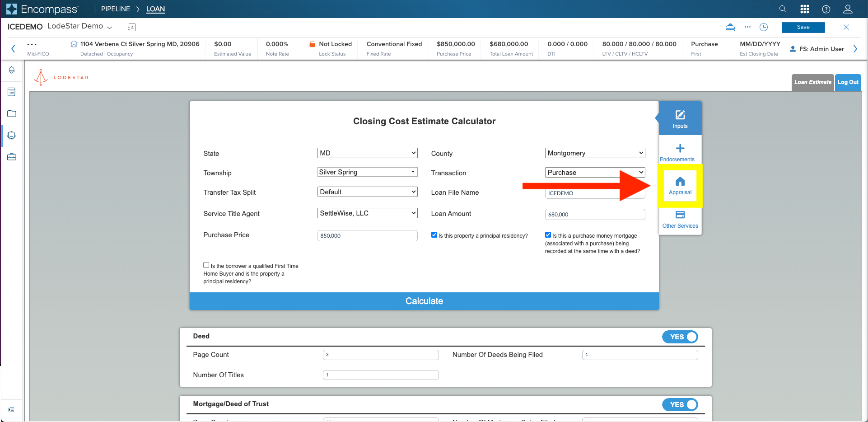Click the borrower contact card icon

tap(132, 27)
